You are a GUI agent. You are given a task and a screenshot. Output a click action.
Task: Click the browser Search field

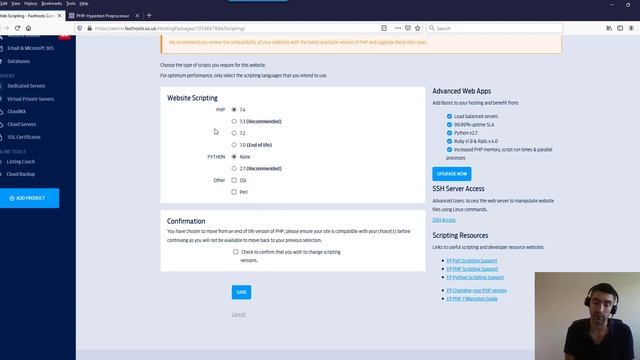click(495, 28)
